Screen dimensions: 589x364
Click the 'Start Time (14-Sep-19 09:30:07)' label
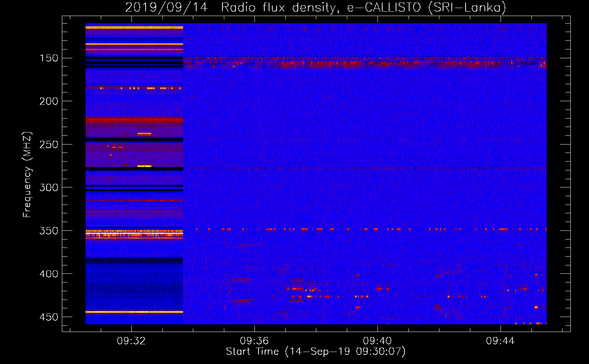[x=316, y=352]
